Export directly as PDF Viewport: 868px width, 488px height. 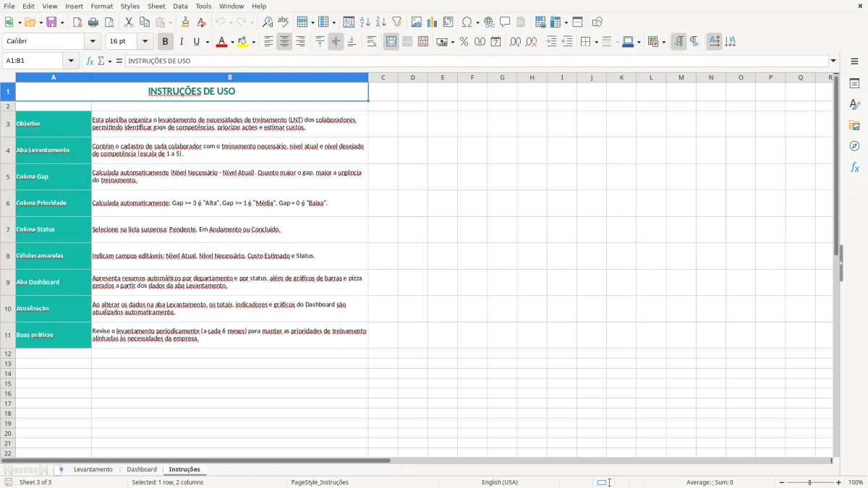pyautogui.click(x=77, y=22)
